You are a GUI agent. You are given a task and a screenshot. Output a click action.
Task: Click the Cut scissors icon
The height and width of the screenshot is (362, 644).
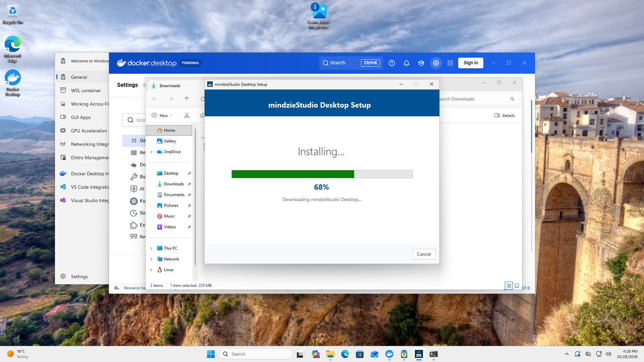coord(187,115)
